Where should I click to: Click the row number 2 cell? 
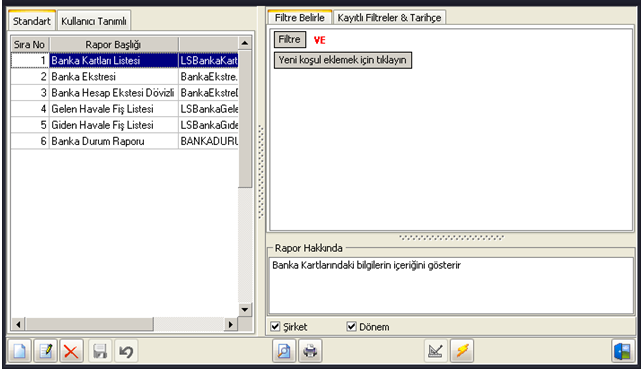(30, 77)
